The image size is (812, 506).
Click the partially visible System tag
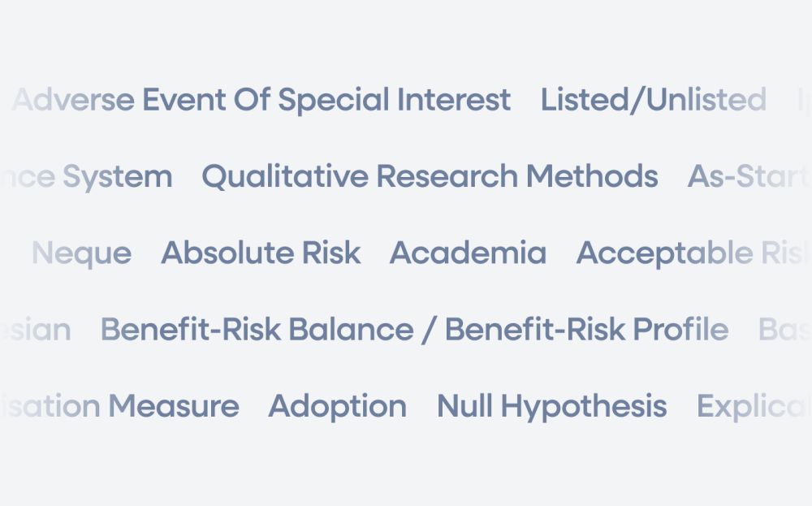click(x=89, y=176)
